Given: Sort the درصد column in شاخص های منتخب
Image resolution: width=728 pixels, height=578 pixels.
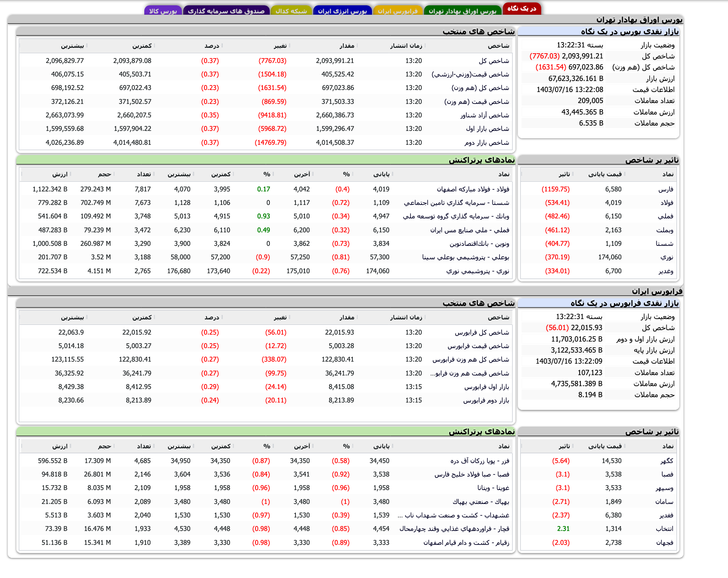Looking at the screenshot, I should click(x=212, y=46).
